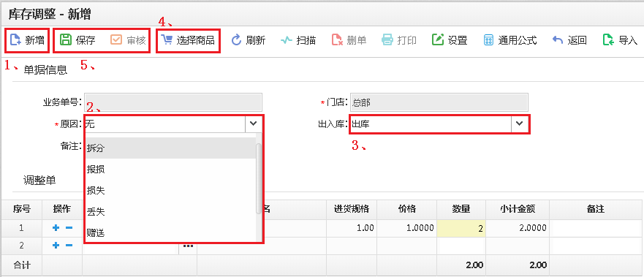Click the 小计金额 column header
644x277 pixels.
click(518, 209)
